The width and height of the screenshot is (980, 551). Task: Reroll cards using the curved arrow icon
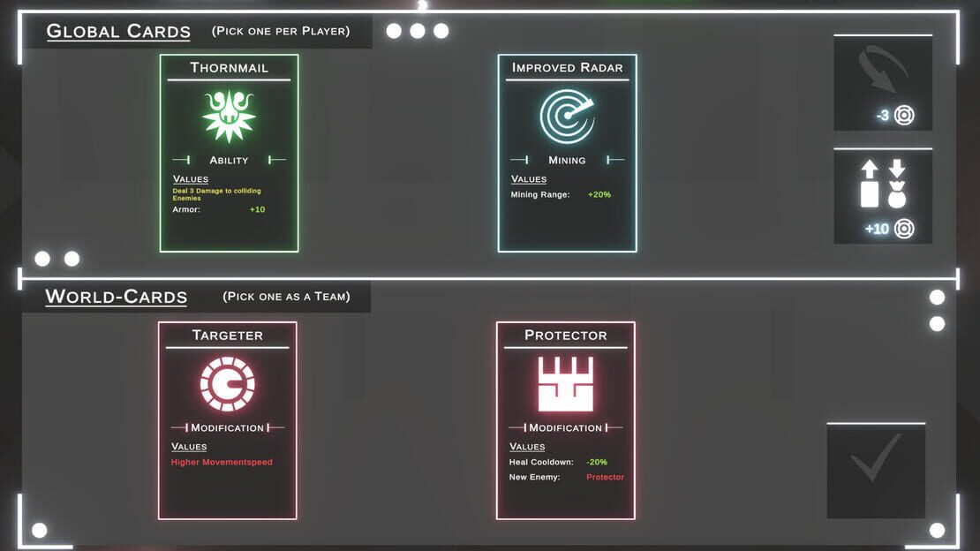pyautogui.click(x=883, y=69)
